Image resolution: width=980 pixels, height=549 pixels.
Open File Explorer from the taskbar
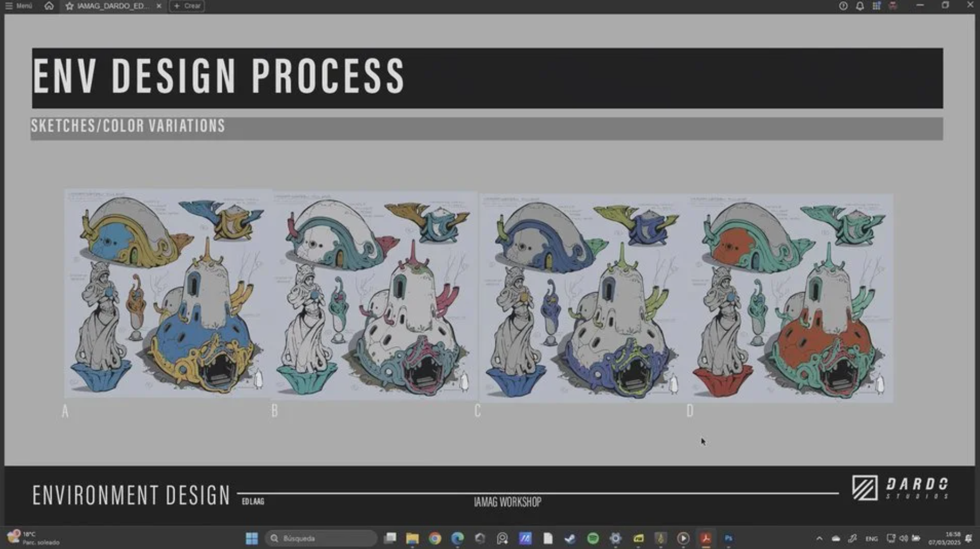coord(412,539)
